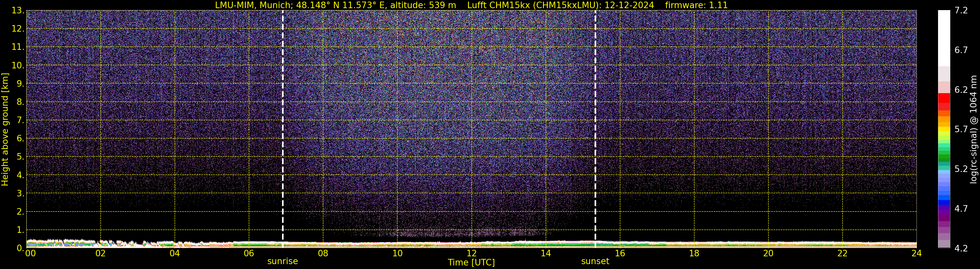Image resolution: width=980 pixels, height=269 pixels.
Task: Click the 06 tick label on the time axis
Action: coord(249,253)
